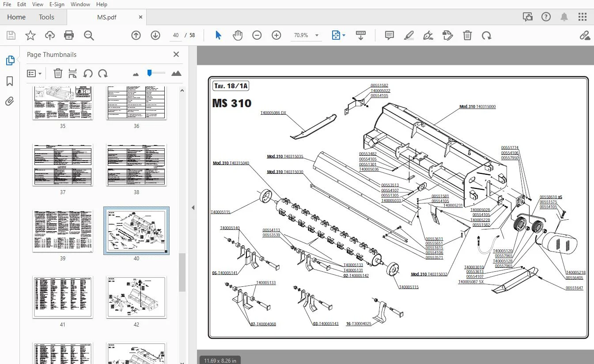Print the document
This screenshot has width=594, height=364.
pyautogui.click(x=69, y=35)
